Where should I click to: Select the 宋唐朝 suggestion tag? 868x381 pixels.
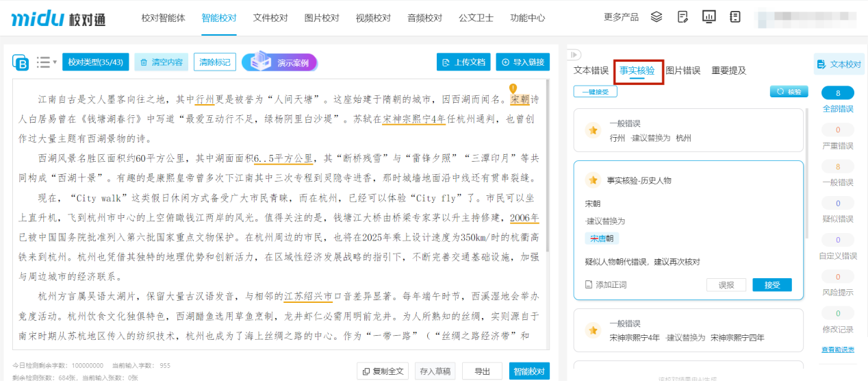[x=602, y=238]
